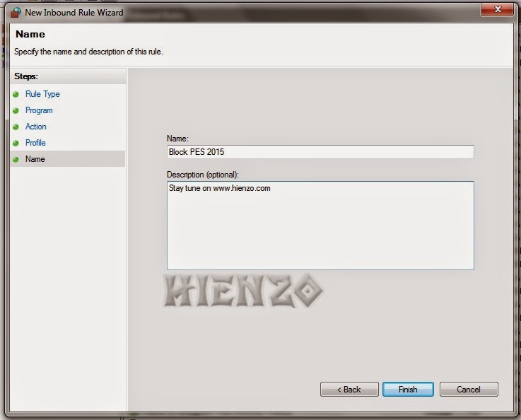The height and width of the screenshot is (420, 521).
Task: Select the highlighted Name step in sidebar
Action: pyautogui.click(x=35, y=159)
